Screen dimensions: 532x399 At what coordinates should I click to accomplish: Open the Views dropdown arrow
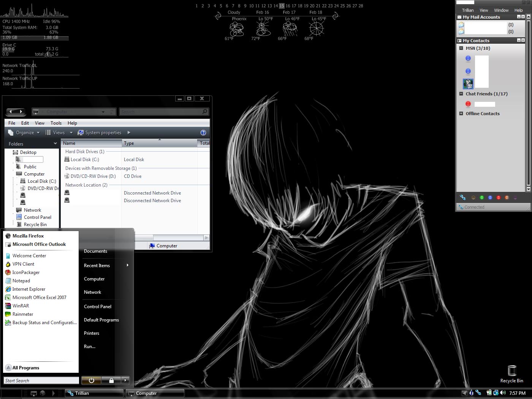[x=71, y=133]
